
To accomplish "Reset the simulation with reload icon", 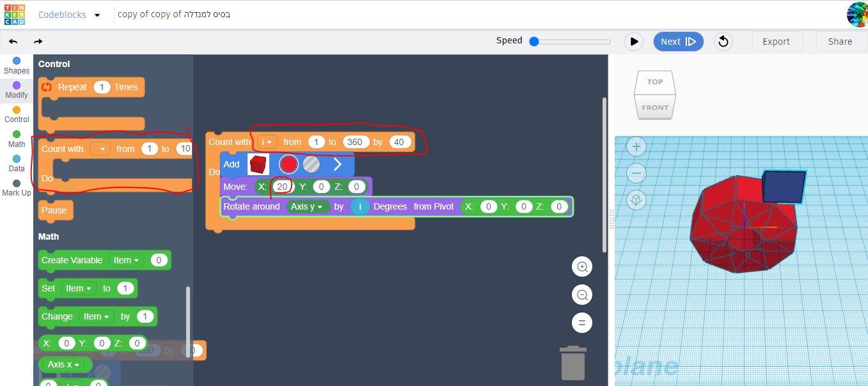I will pos(723,42).
